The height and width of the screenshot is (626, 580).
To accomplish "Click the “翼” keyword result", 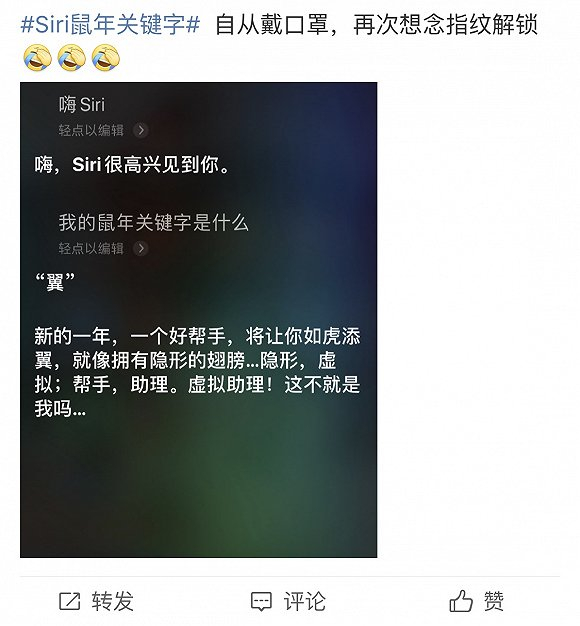I will [x=55, y=282].
